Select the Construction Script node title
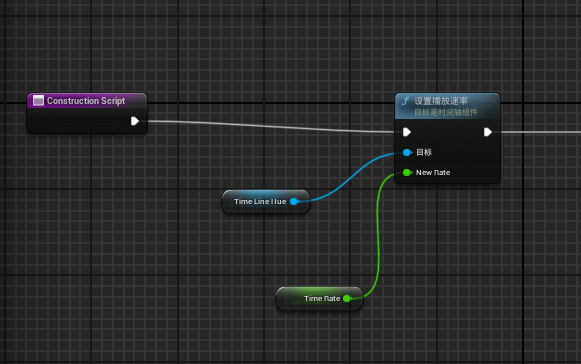 coord(86,101)
